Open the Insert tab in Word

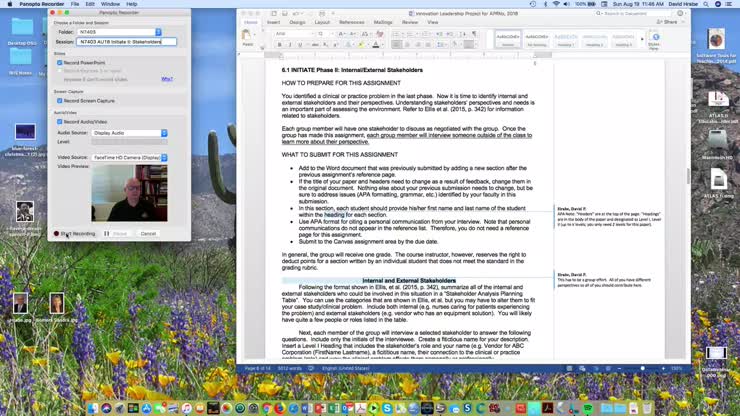273,22
